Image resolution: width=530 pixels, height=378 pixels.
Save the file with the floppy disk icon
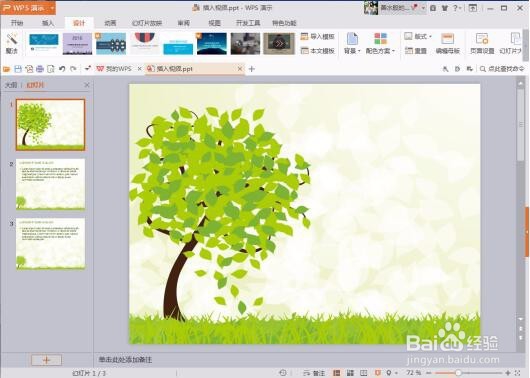(18, 69)
